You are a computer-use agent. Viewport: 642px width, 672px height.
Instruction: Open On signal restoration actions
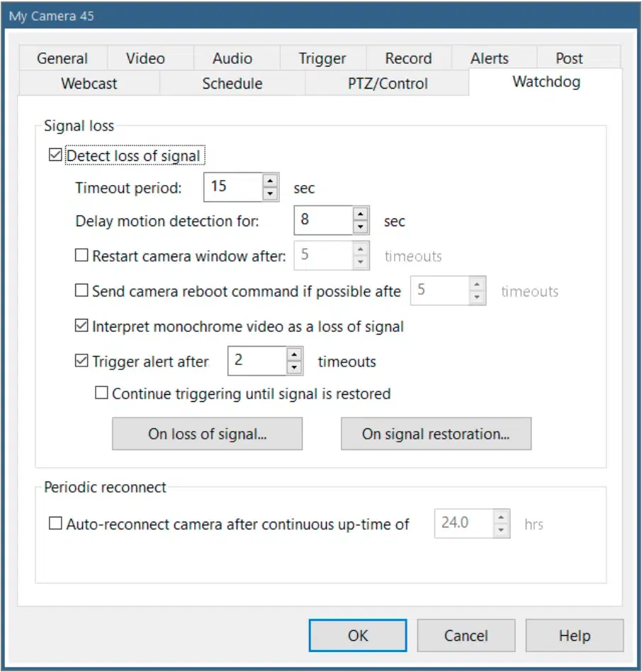click(x=436, y=434)
